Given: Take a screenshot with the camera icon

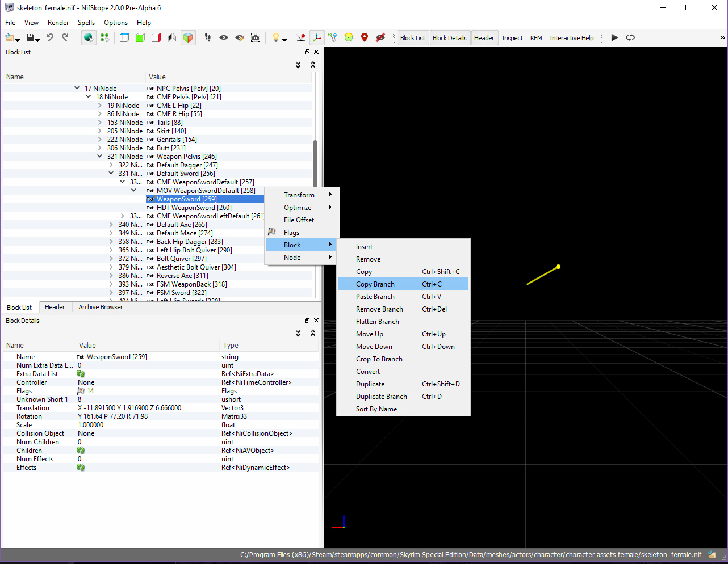Looking at the screenshot, I should click(256, 38).
